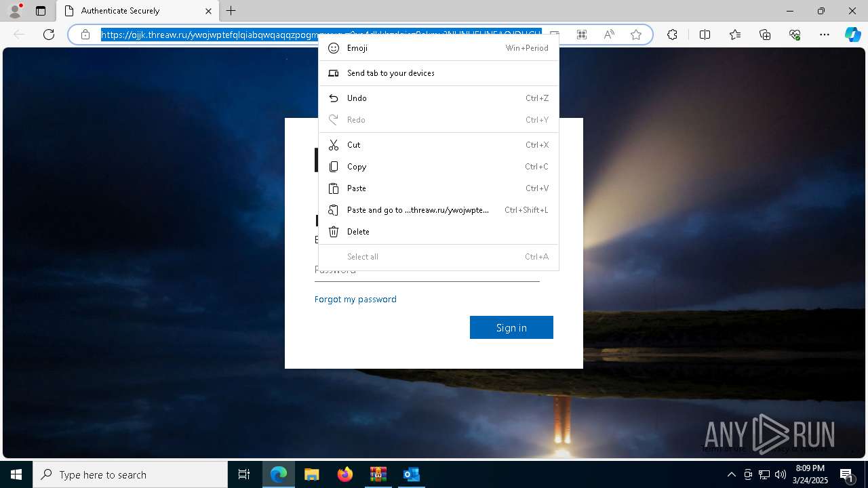Start Read aloud from address bar
868x488 pixels.
[x=609, y=35]
